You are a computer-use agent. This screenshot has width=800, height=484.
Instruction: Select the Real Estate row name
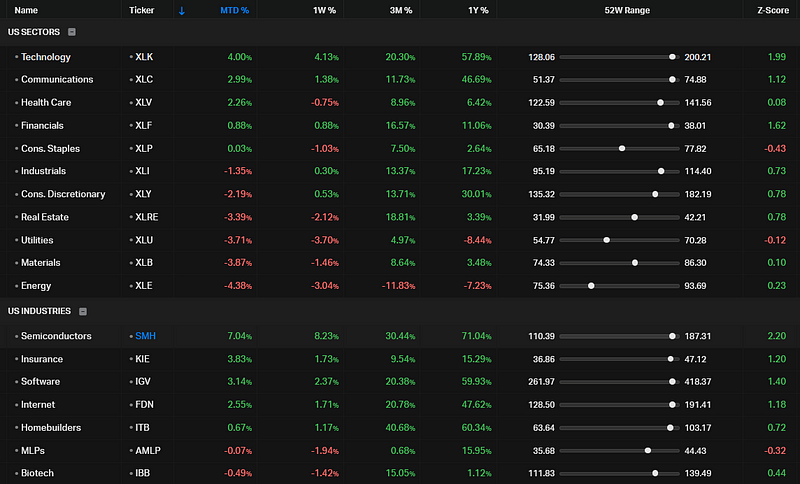[x=45, y=217]
